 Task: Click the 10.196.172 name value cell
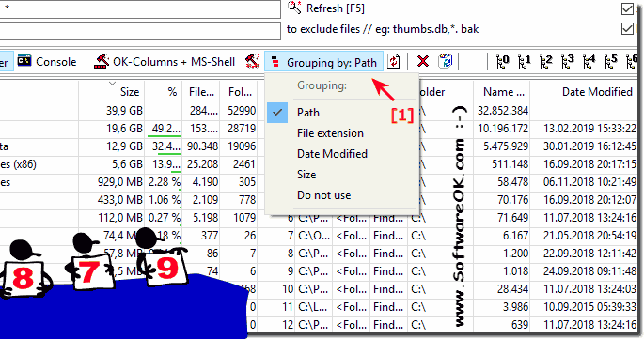tap(503, 129)
